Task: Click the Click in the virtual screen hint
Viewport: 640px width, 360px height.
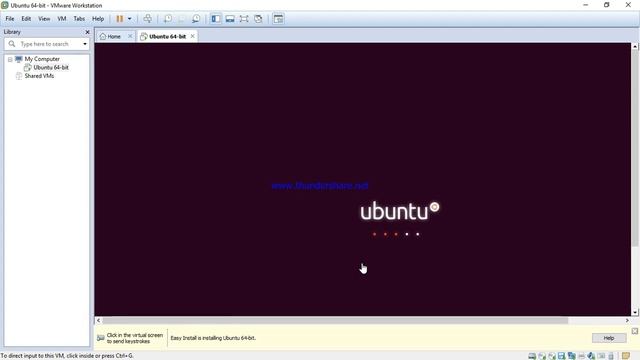Action: (x=135, y=338)
